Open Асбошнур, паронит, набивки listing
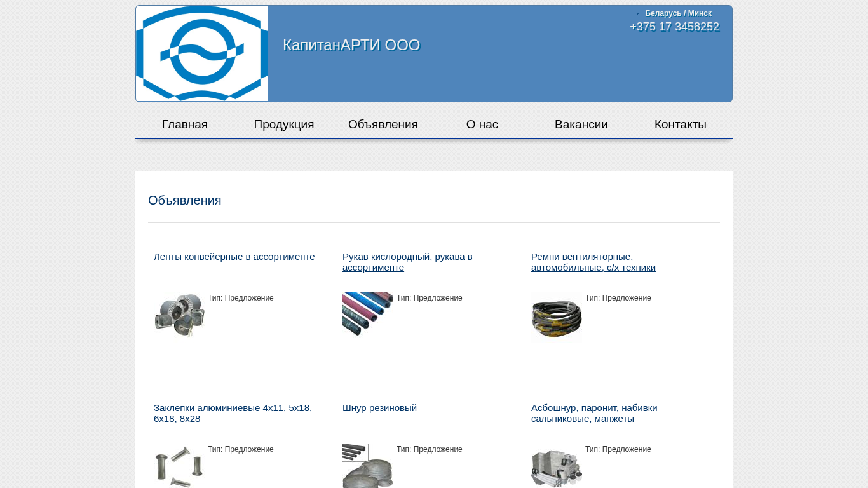Viewport: 868px width, 488px height. tap(594, 413)
